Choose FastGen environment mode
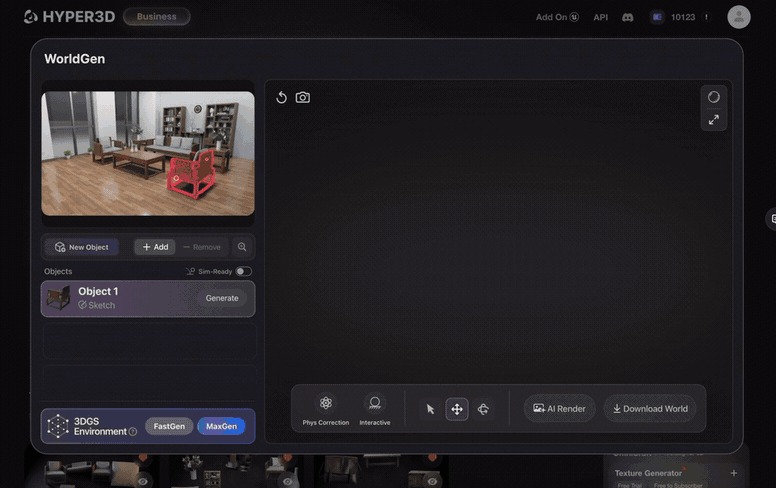This screenshot has width=776, height=488. click(169, 426)
